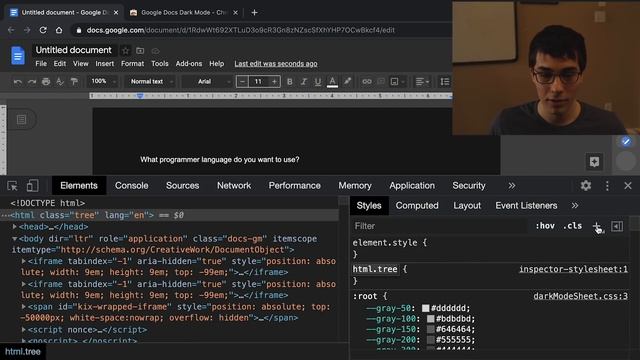Open the View menu
This screenshot has height=360, width=640.
(80, 64)
